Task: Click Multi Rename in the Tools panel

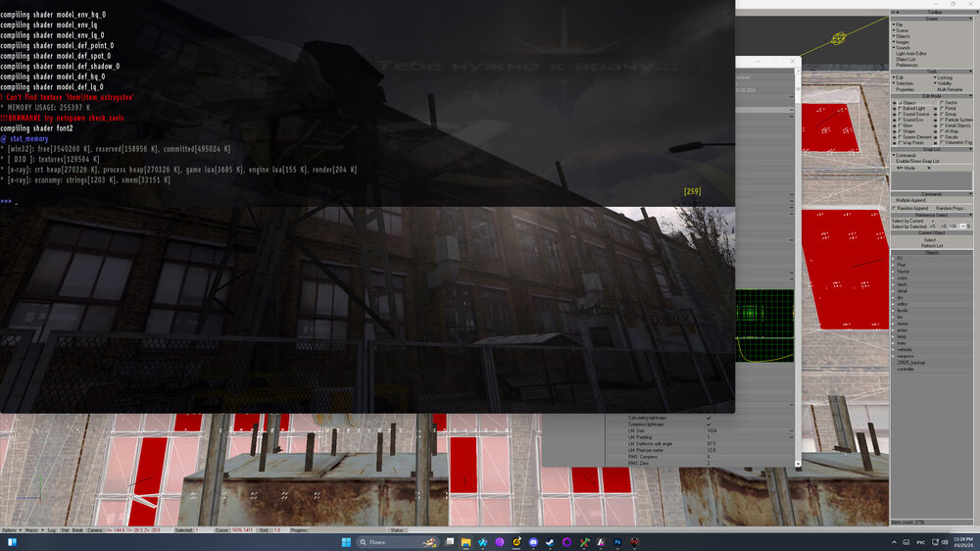Action: [950, 89]
